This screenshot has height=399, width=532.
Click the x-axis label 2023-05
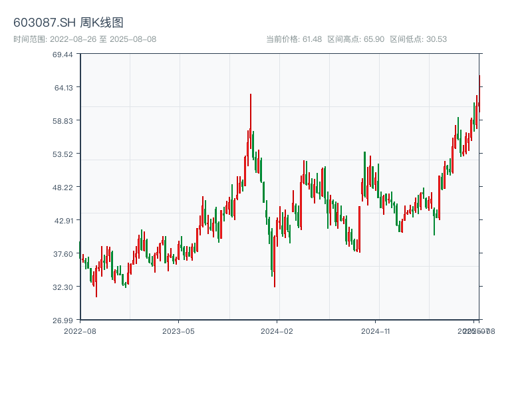click(x=178, y=331)
